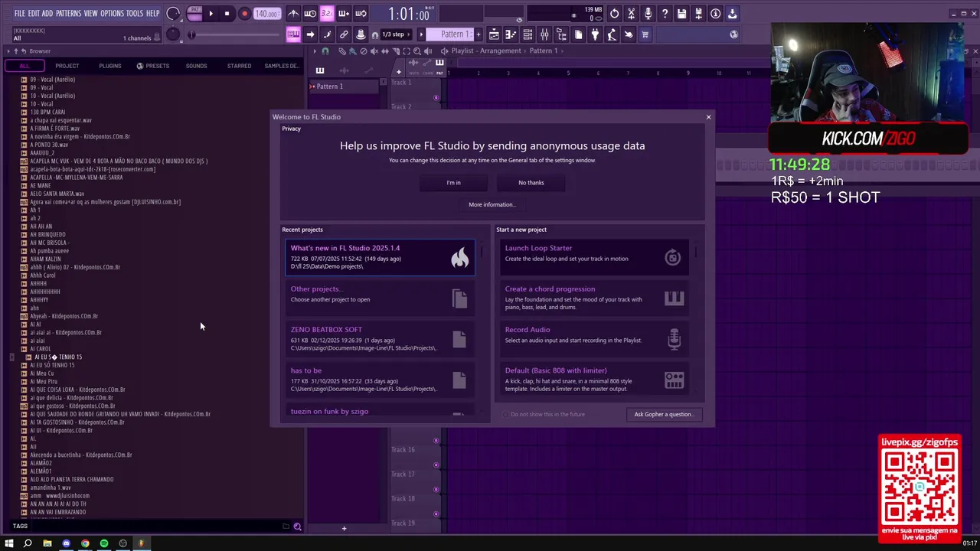Add new pattern with plus button
Screen dimensions: 980x551
478,34
